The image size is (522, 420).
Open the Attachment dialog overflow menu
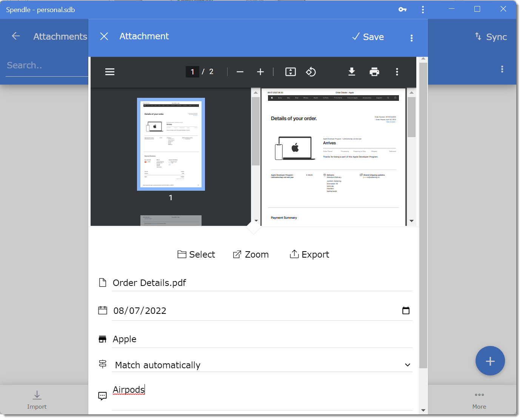click(x=411, y=38)
